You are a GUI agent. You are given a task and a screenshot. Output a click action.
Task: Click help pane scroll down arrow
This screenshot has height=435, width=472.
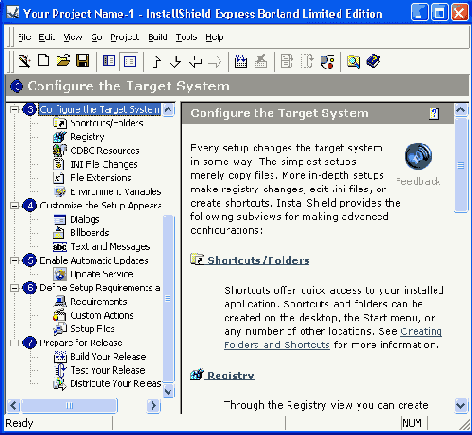coord(461,406)
